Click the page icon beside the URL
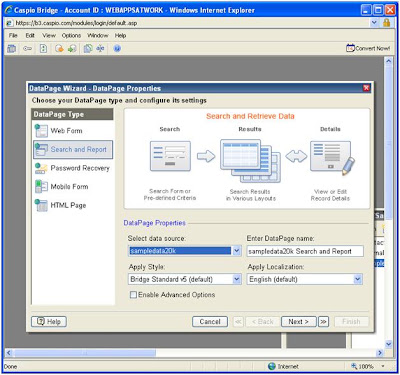Image resolution: width=400 pixels, height=375 pixels. [10, 23]
